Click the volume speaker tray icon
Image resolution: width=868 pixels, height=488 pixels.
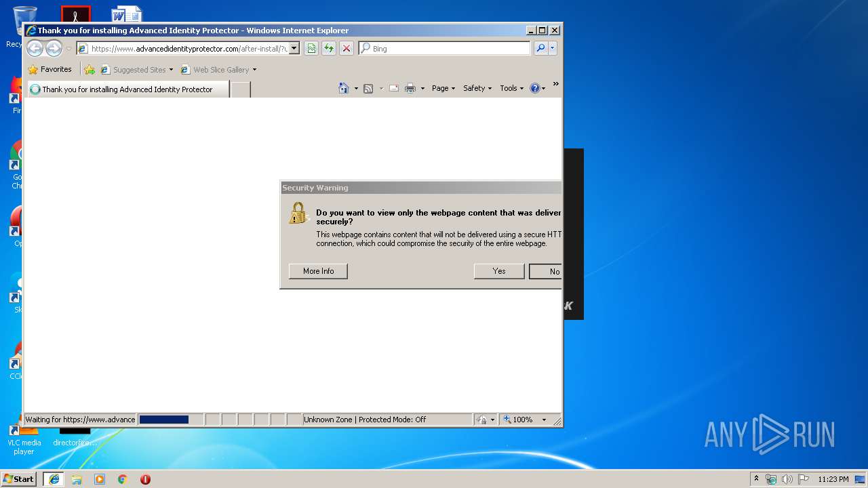787,479
